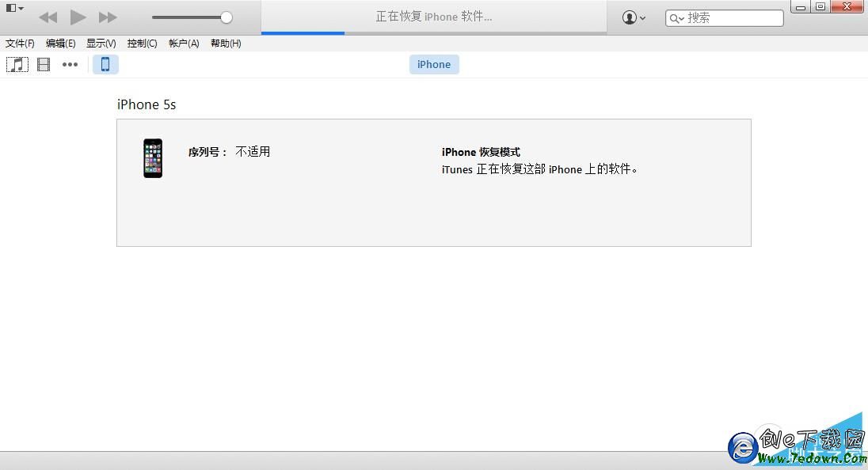Click the 不适用 serial number value
This screenshot has width=868, height=470.
(x=253, y=151)
